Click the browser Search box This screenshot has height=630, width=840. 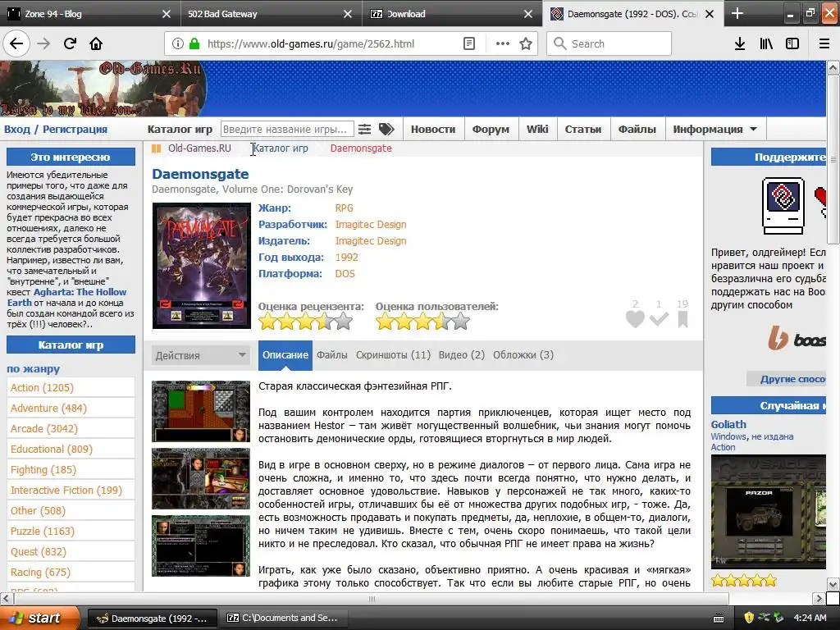pos(609,43)
